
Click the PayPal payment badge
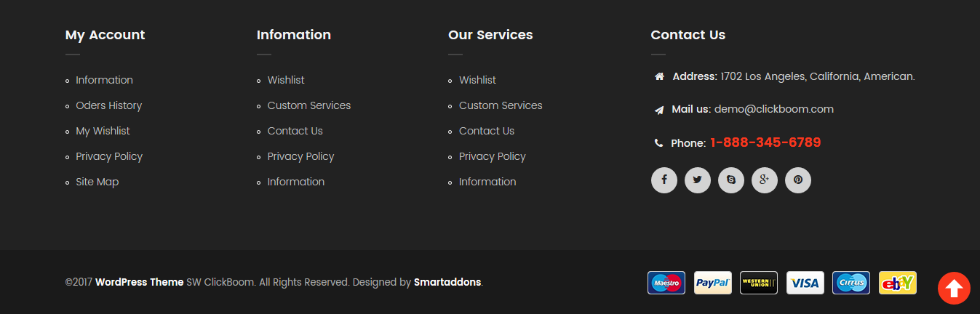713,283
